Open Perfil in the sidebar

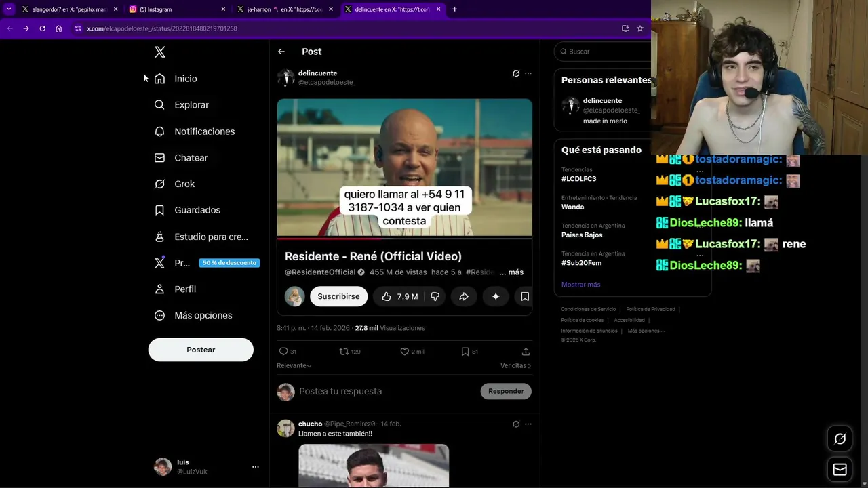click(175, 289)
